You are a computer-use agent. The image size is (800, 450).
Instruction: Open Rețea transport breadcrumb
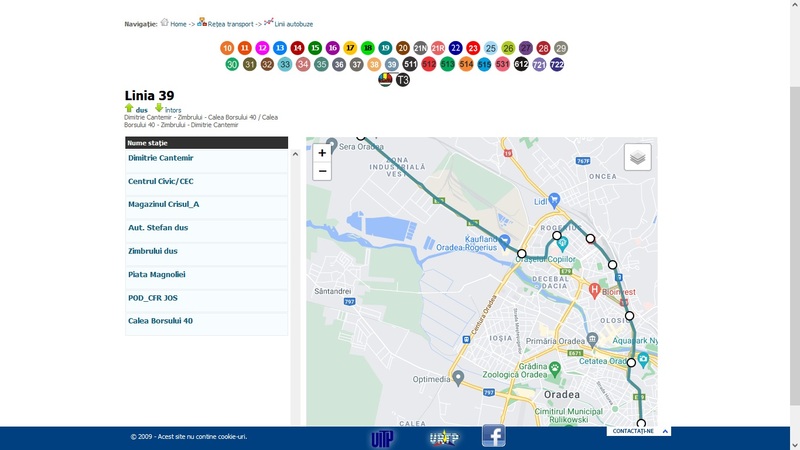point(230,24)
